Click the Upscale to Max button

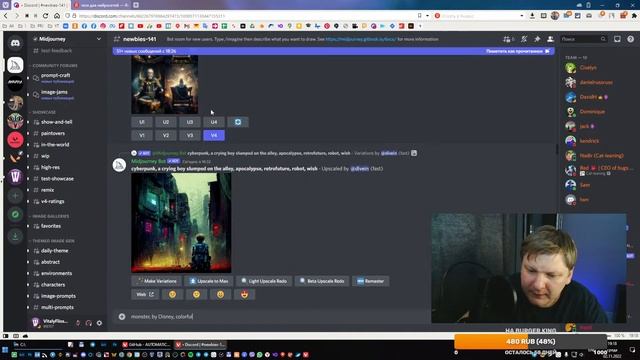209,281
